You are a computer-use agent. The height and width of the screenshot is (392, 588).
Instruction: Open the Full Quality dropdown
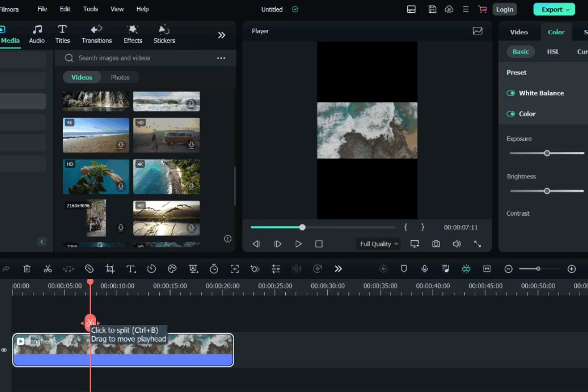coord(379,244)
